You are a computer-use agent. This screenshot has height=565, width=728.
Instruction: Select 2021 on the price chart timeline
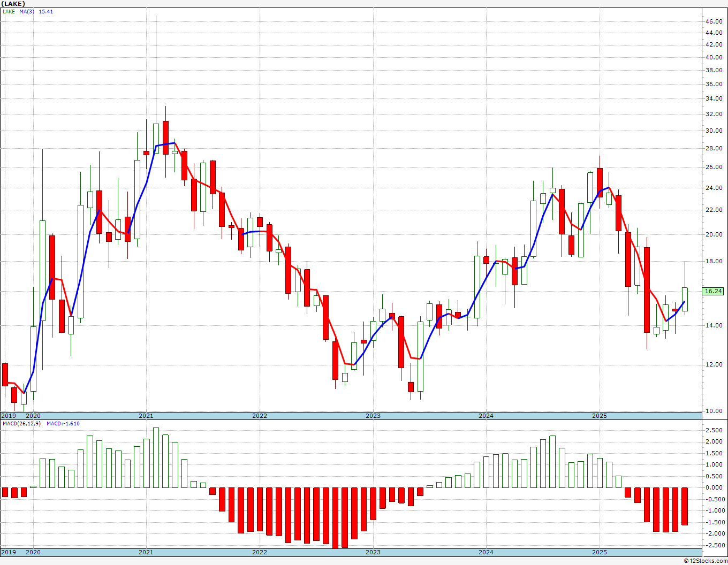tap(146, 416)
